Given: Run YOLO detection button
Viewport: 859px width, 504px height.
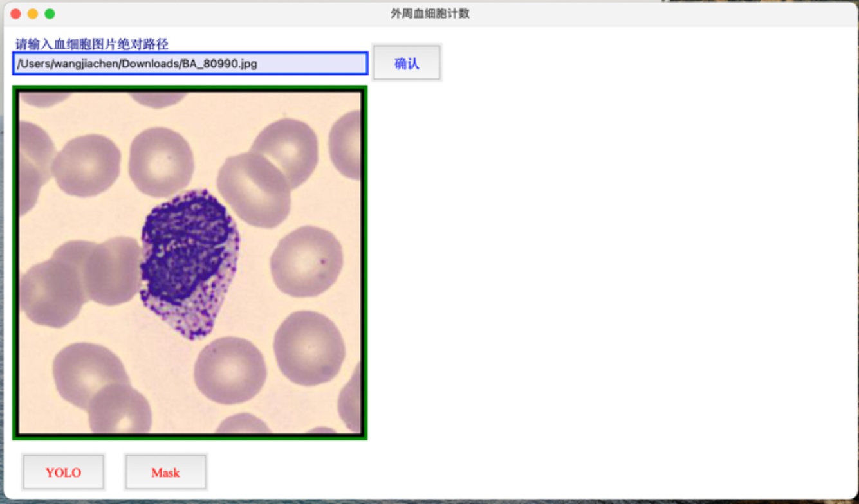Looking at the screenshot, I should click(63, 473).
